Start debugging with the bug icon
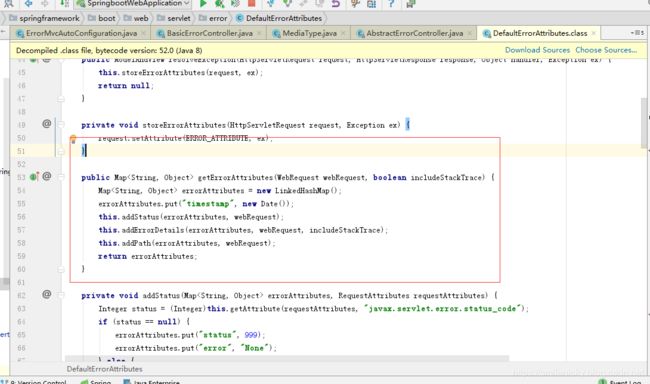The image size is (650, 384). pos(219,4)
